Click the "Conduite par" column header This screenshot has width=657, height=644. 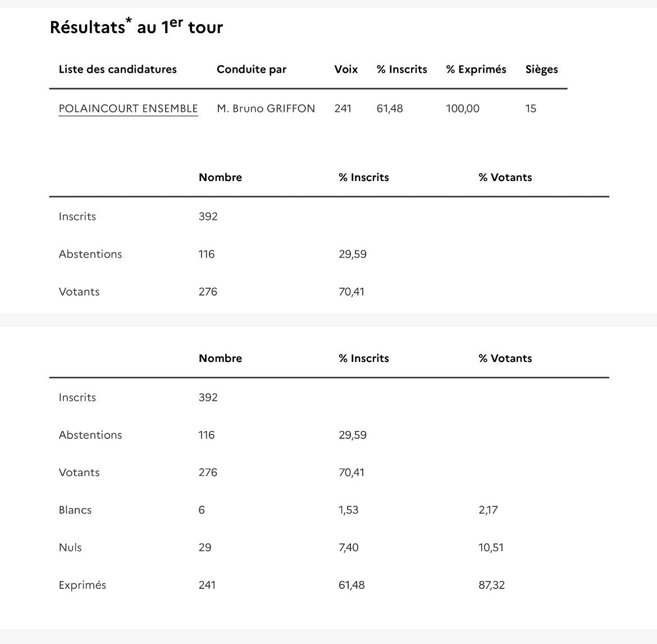tap(252, 69)
